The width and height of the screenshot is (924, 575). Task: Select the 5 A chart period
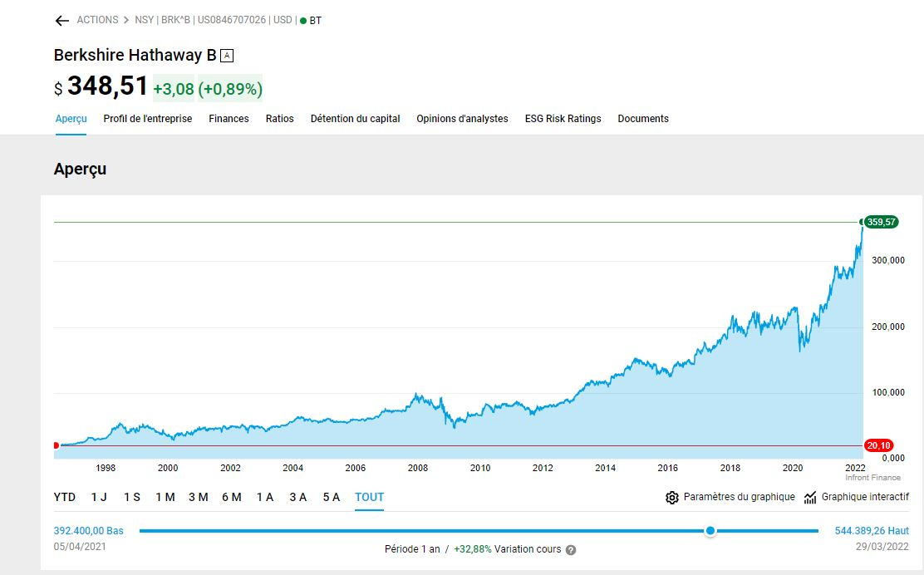coord(332,497)
